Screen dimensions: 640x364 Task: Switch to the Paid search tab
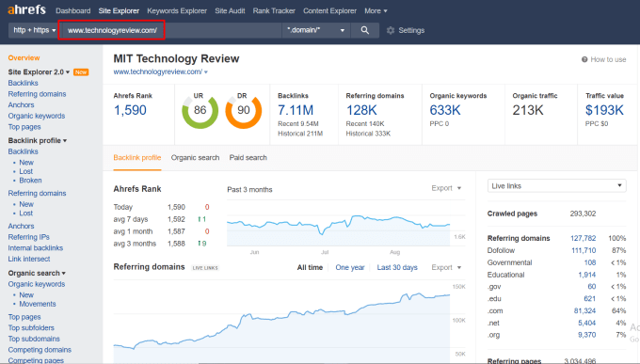(248, 158)
